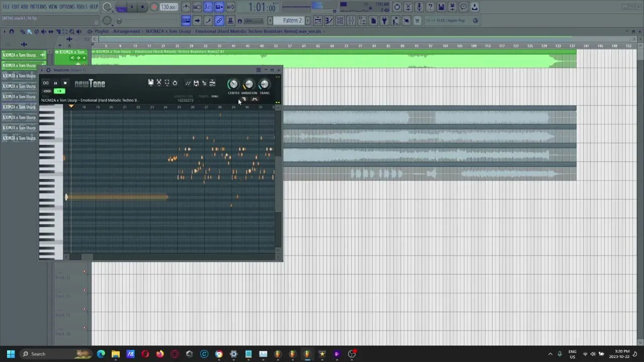The image size is (644, 362).
Task: Click Newtone undo reset icon
Action: [x=175, y=83]
